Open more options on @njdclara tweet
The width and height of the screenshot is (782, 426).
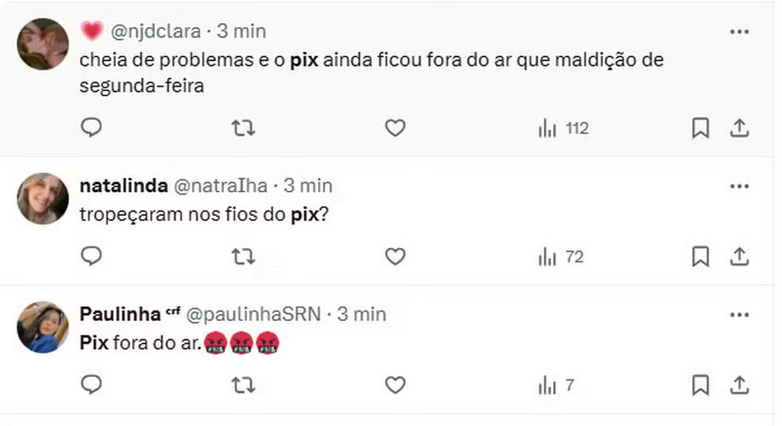(x=739, y=32)
